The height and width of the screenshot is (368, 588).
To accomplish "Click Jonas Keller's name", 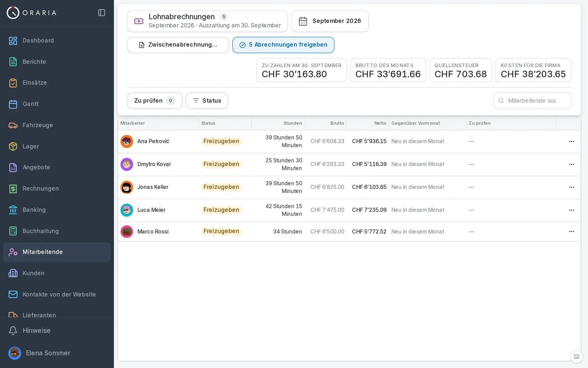I will point(153,187).
